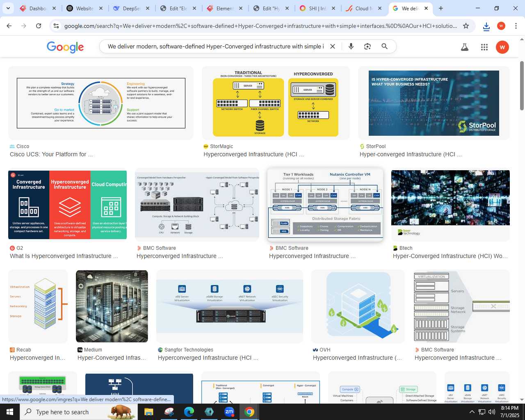
Task: Open OVH green server illustration
Action: click(x=358, y=306)
